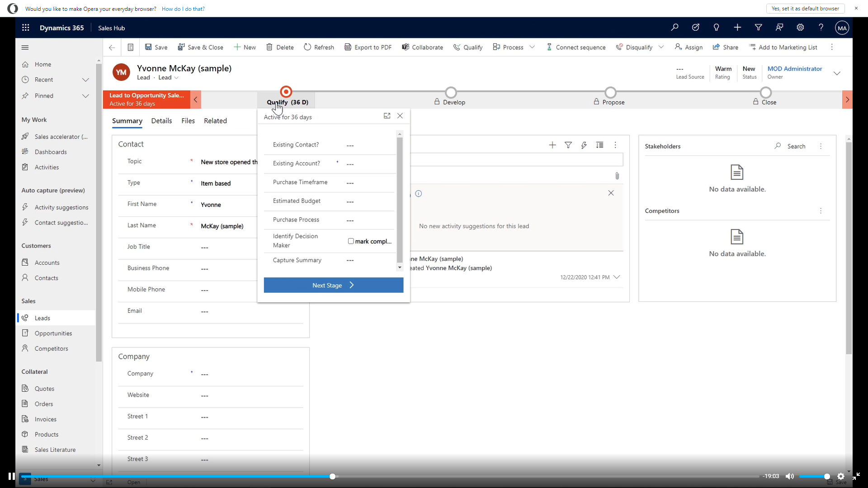The width and height of the screenshot is (868, 488).
Task: Open the Process dropdown arrow
Action: click(x=532, y=47)
